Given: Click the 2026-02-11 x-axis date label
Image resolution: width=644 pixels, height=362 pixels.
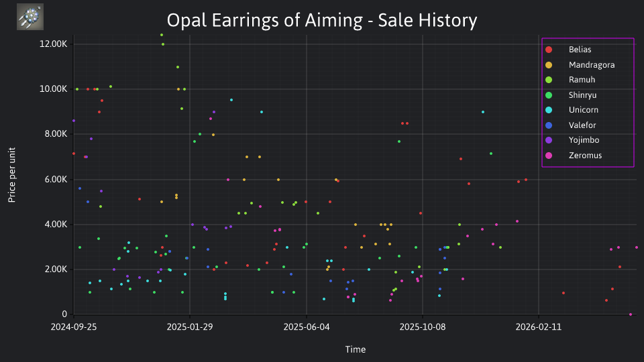Looking at the screenshot, I should 539,327.
